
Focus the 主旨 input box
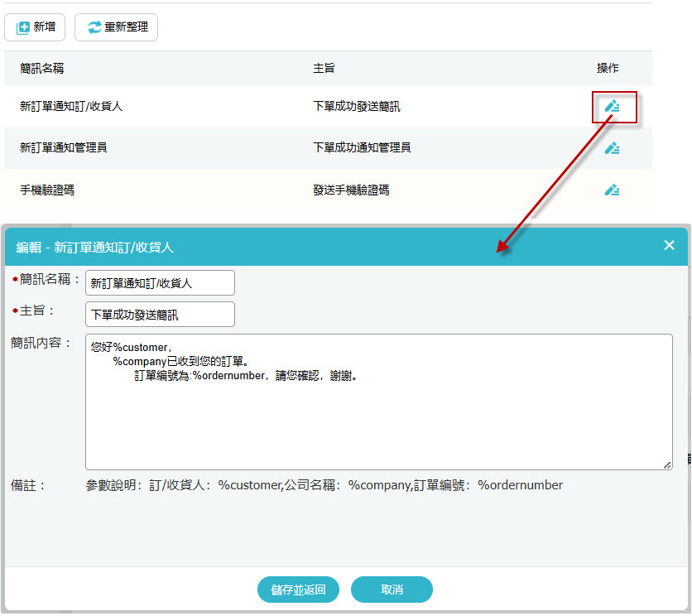click(160, 315)
